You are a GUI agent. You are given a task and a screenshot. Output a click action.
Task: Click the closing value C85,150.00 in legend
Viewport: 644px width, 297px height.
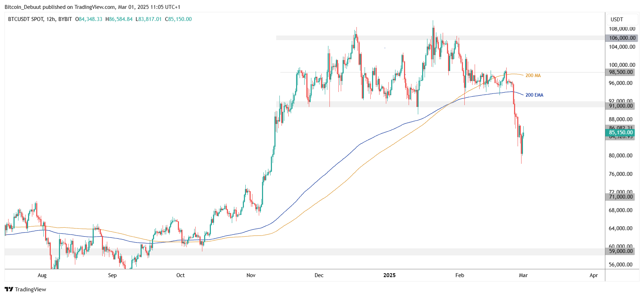click(178, 19)
